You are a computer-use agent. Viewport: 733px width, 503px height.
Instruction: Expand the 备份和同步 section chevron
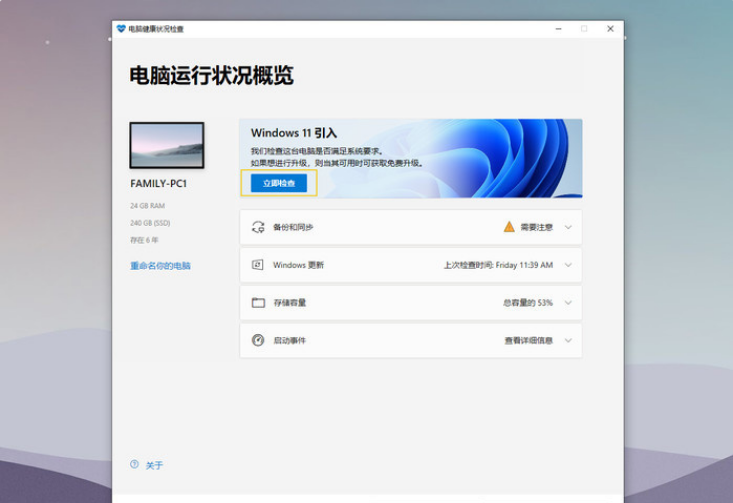(x=568, y=227)
